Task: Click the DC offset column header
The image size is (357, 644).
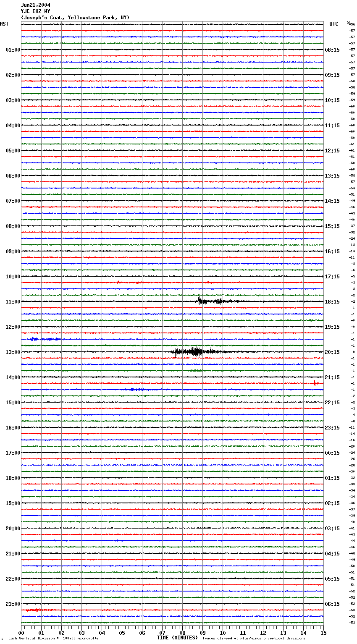Action: point(348,23)
